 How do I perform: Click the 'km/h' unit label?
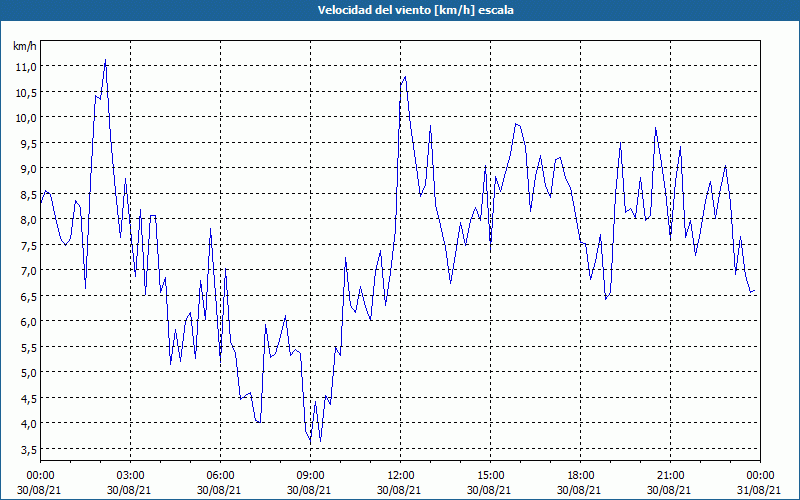point(25,46)
